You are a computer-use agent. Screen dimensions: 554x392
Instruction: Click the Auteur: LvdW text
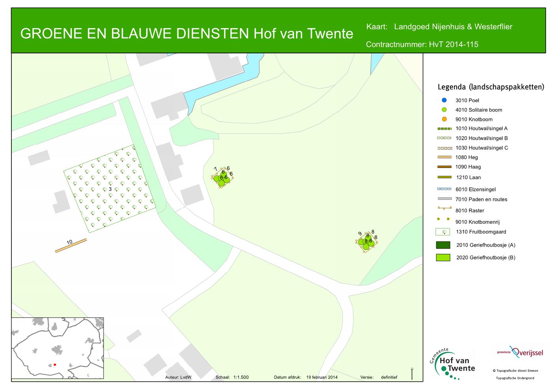(x=178, y=377)
